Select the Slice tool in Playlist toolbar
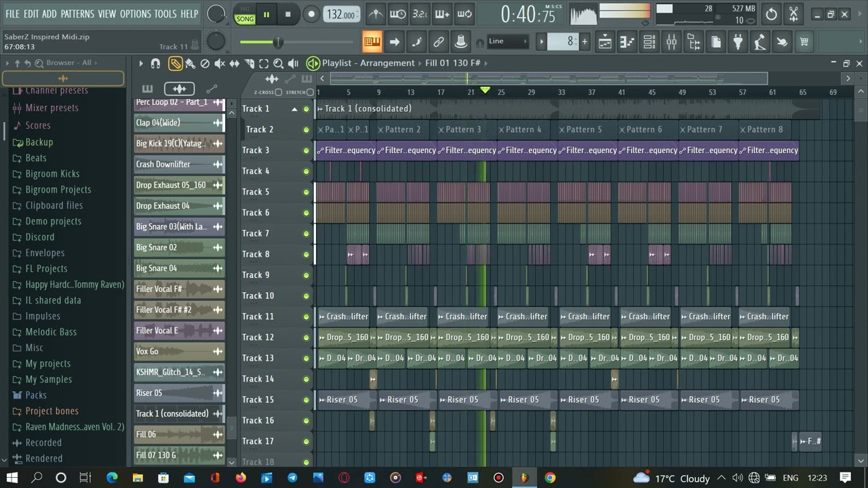 pyautogui.click(x=250, y=63)
